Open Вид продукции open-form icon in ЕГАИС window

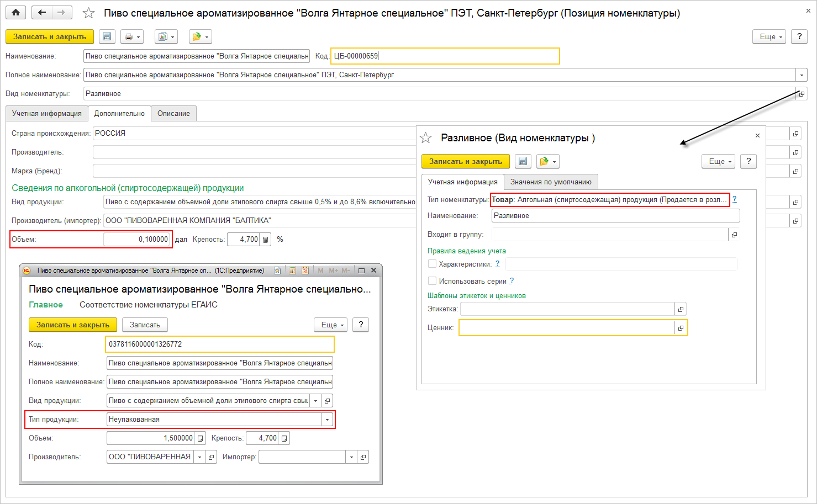pyautogui.click(x=327, y=401)
